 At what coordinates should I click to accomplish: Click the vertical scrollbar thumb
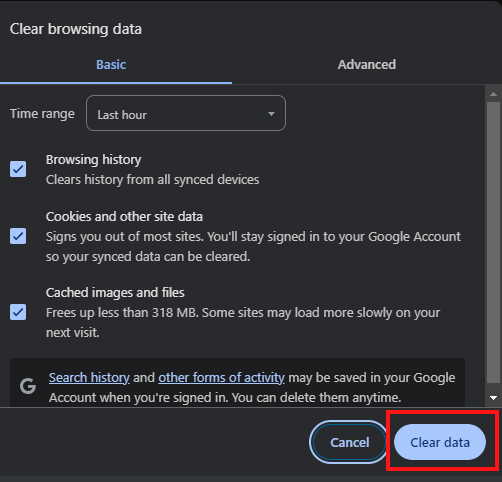[x=494, y=243]
